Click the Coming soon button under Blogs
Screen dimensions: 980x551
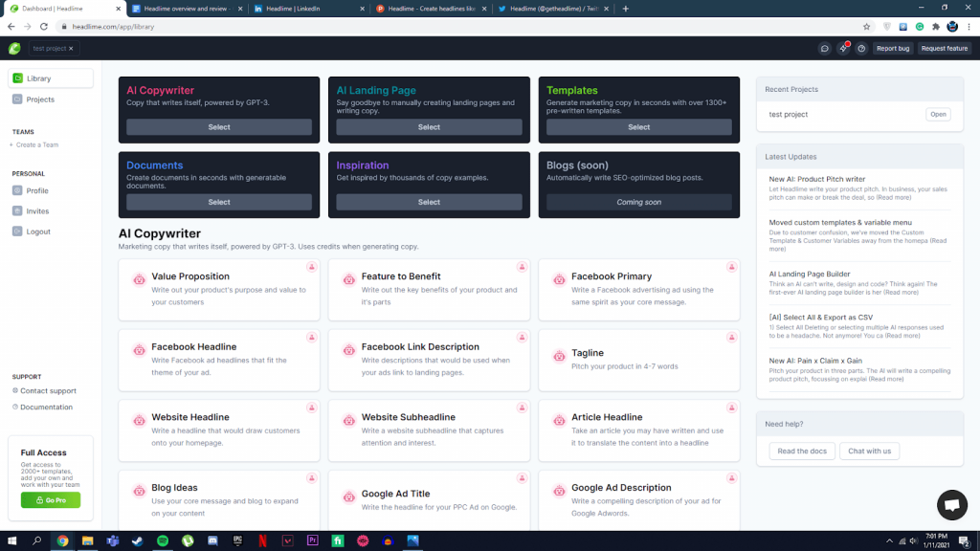(638, 202)
